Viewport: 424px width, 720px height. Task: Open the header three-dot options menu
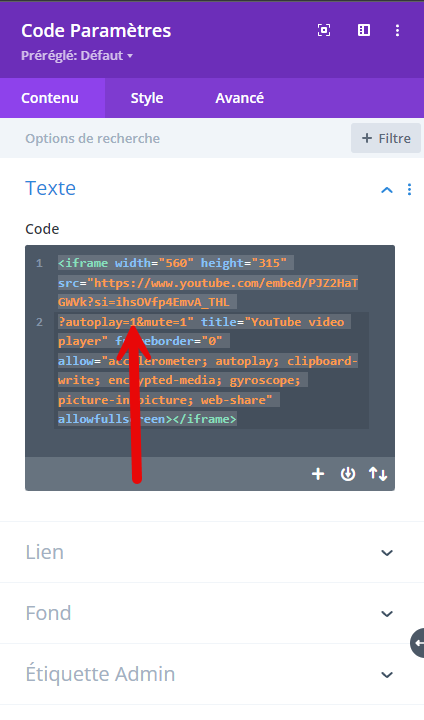click(397, 30)
